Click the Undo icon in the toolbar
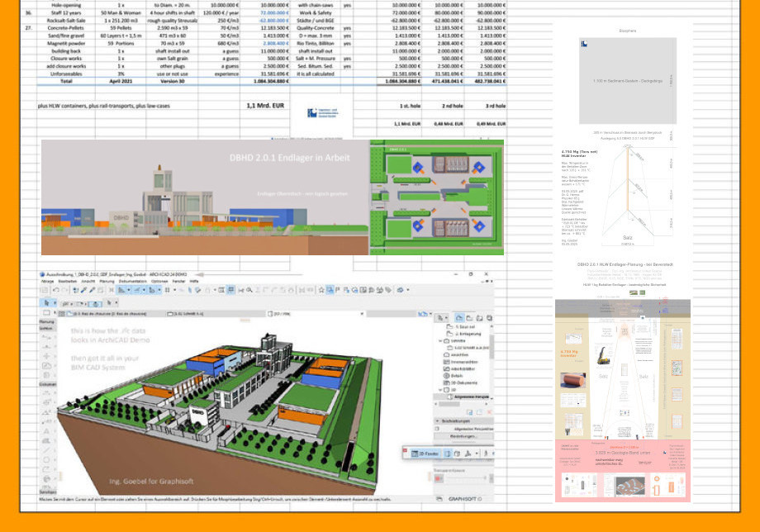This screenshot has height=532, width=760. point(56,290)
